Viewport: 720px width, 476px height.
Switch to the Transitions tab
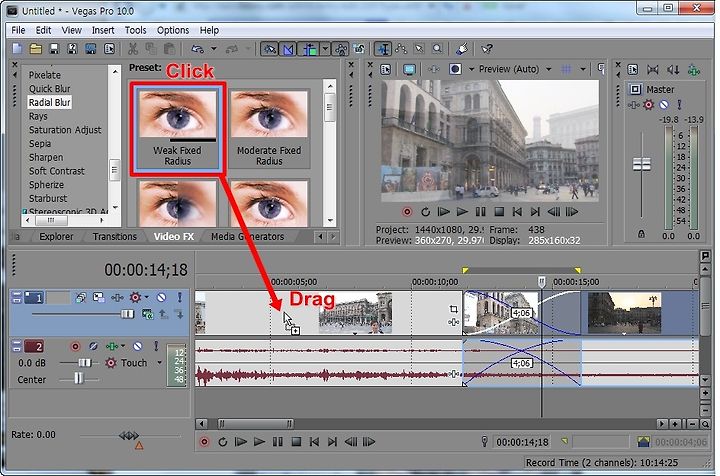pos(115,237)
